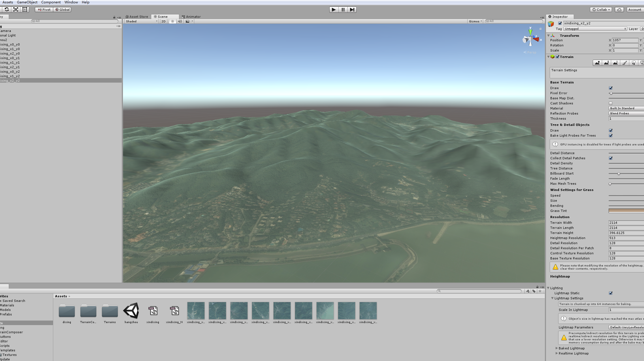Toggle scene lighting in the Scene view toolbar

pos(172,21)
